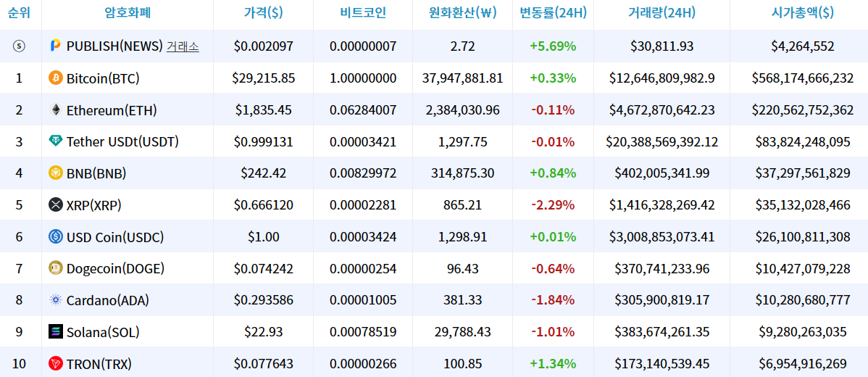Viewport: 868px width, 377px height.
Task: Click Ethereum won value 2,384,030.96
Action: pos(463,110)
